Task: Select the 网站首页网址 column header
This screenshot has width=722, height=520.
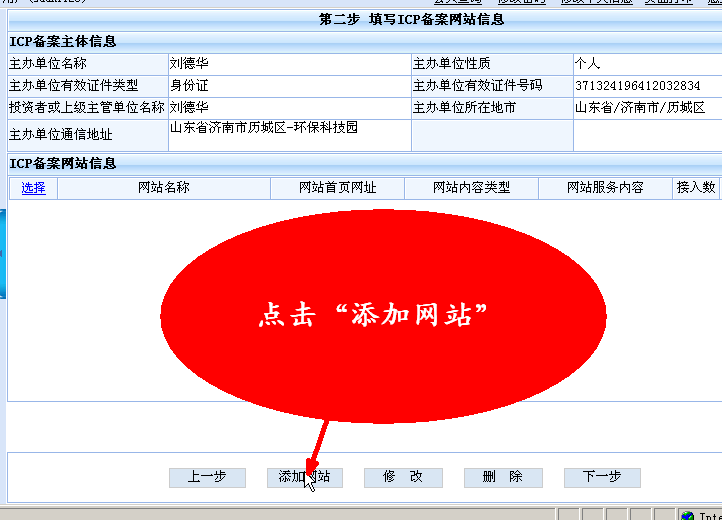Action: 337,187
